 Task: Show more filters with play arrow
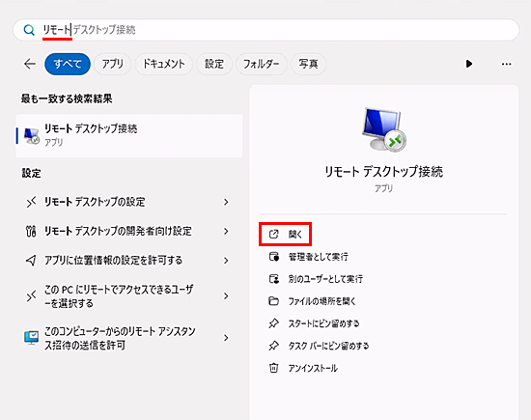click(x=469, y=64)
